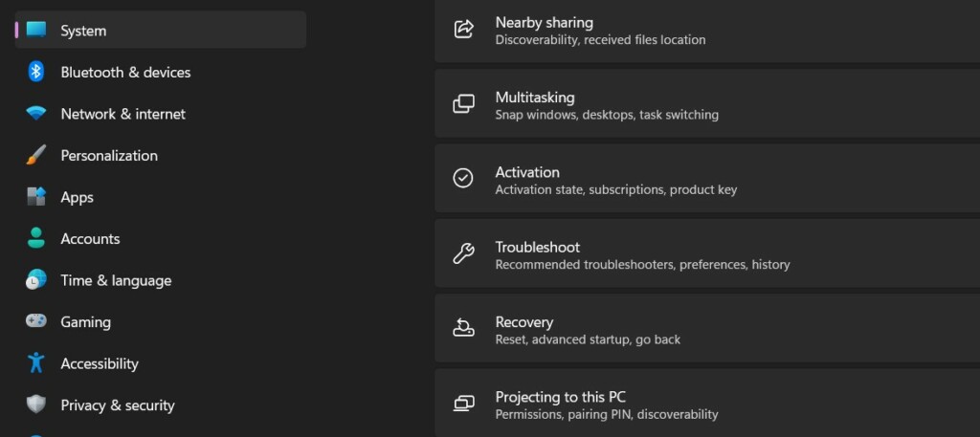Screen dimensions: 980x437
Task: Open Projecting to this PC settings
Action: point(706,404)
